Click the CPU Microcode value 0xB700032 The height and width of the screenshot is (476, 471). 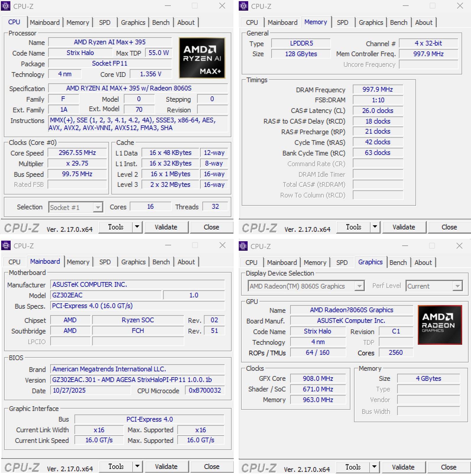[x=205, y=390]
